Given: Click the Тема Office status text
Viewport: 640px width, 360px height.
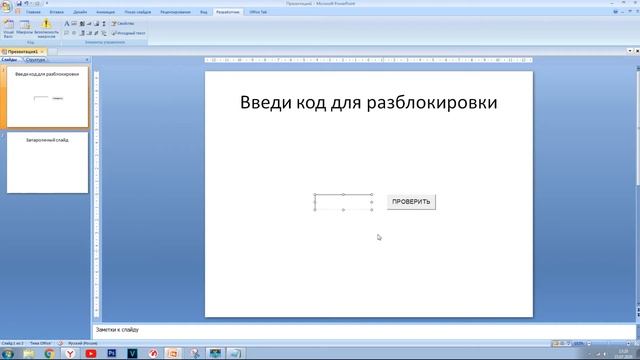Looking at the screenshot, I should tap(40, 343).
